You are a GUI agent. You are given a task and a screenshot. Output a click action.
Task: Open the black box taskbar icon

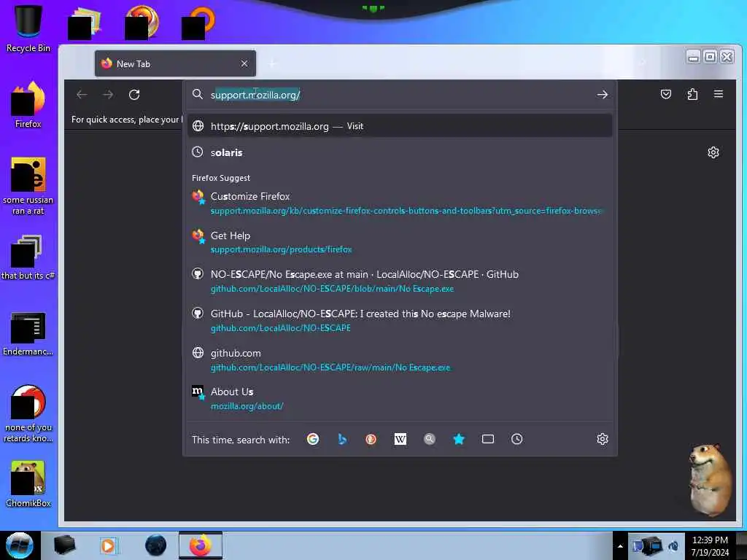click(64, 545)
